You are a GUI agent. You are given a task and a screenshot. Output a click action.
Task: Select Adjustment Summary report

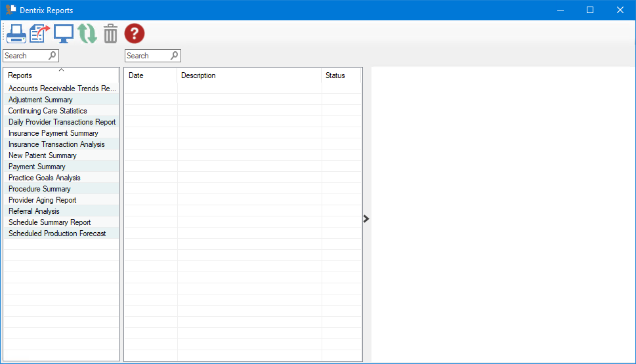[41, 100]
